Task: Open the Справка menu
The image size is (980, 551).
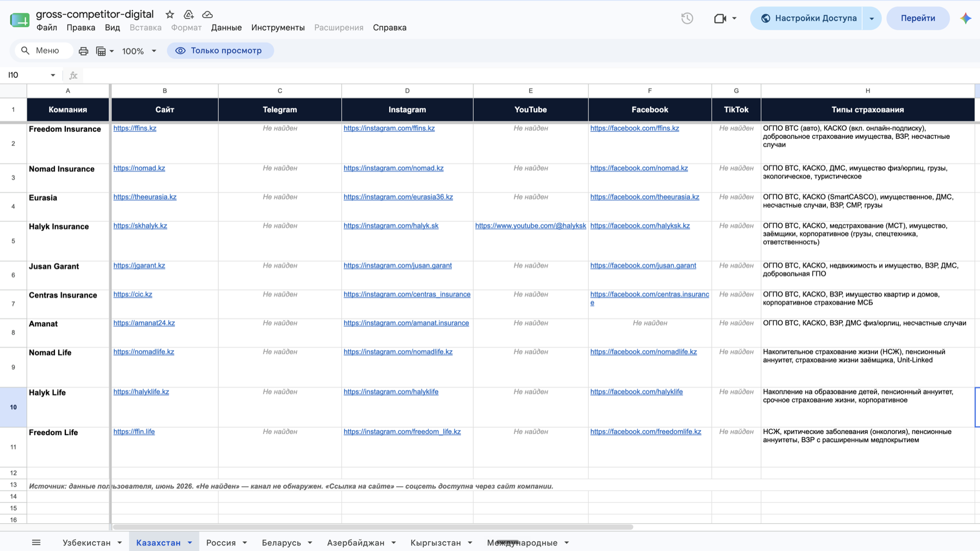Action: click(x=390, y=28)
